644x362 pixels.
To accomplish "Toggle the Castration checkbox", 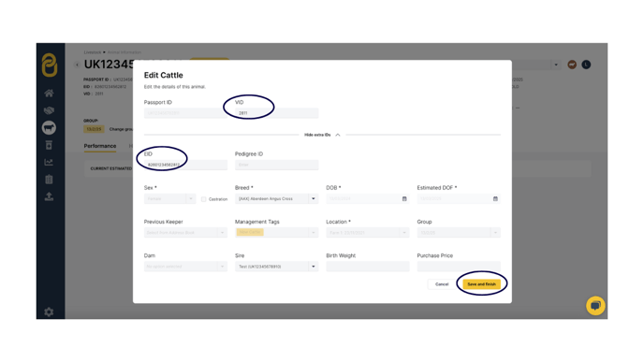I will (204, 199).
